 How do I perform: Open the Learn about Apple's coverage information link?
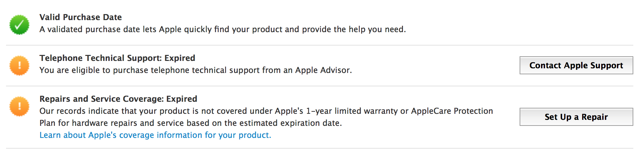(x=155, y=135)
